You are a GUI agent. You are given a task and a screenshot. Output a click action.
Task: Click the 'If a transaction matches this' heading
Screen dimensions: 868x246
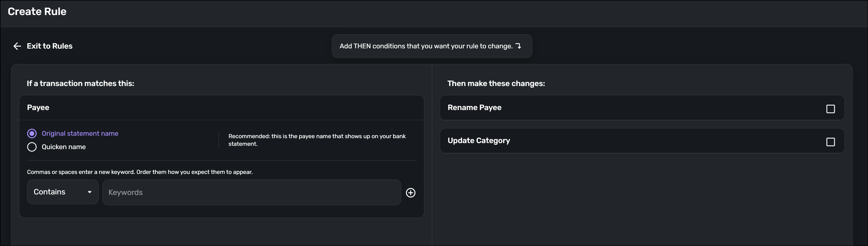tap(81, 84)
